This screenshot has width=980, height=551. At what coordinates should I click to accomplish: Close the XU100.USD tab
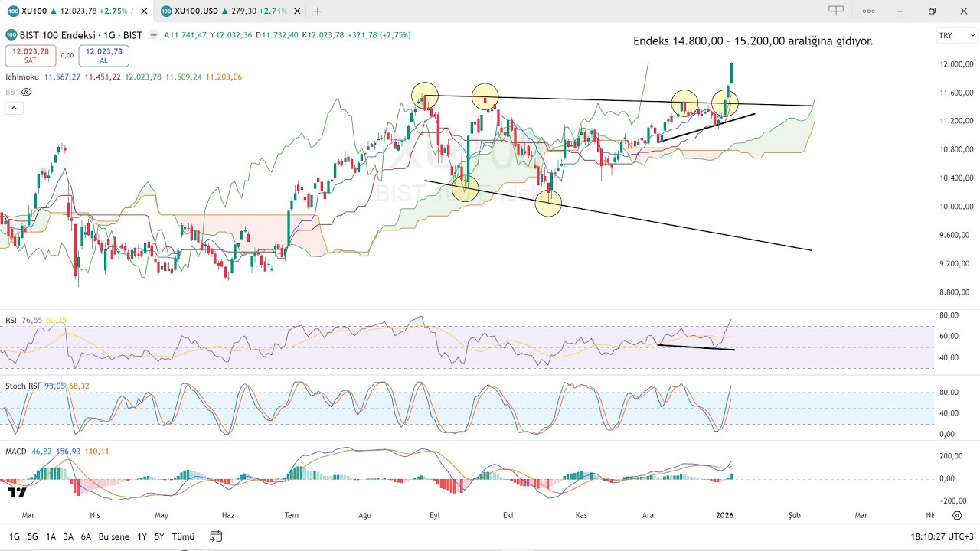(x=297, y=11)
